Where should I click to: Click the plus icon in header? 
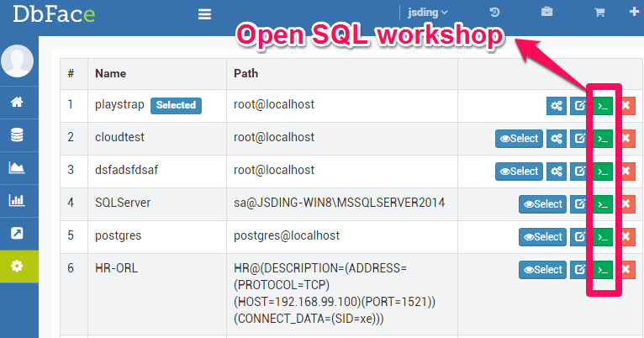(634, 12)
